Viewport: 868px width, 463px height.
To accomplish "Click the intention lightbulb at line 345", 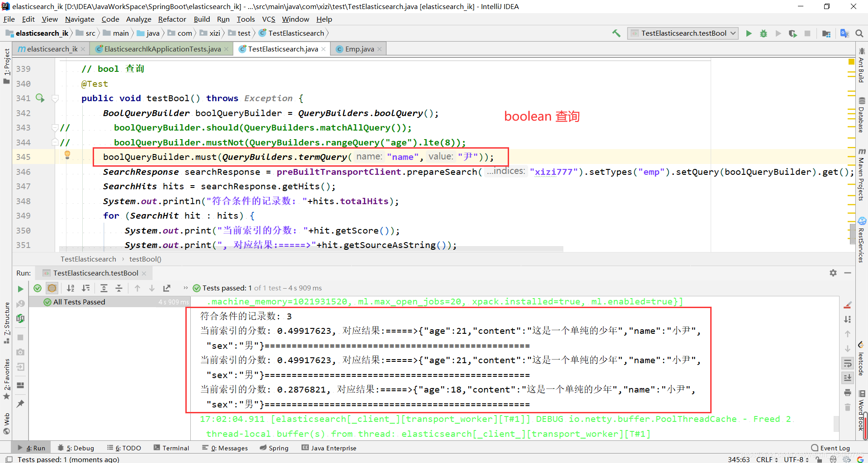I will 67,155.
